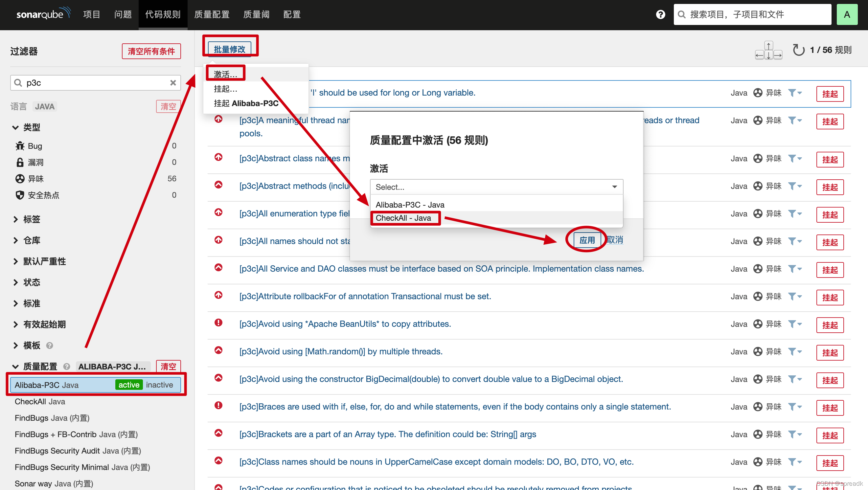The height and width of the screenshot is (490, 868).
Task: Click the A user avatar icon
Action: (846, 14)
